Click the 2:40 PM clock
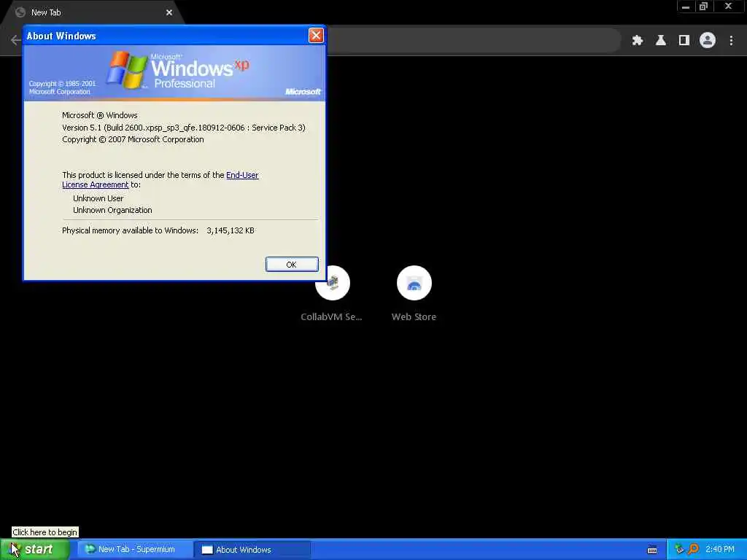The image size is (747, 560). point(720,549)
